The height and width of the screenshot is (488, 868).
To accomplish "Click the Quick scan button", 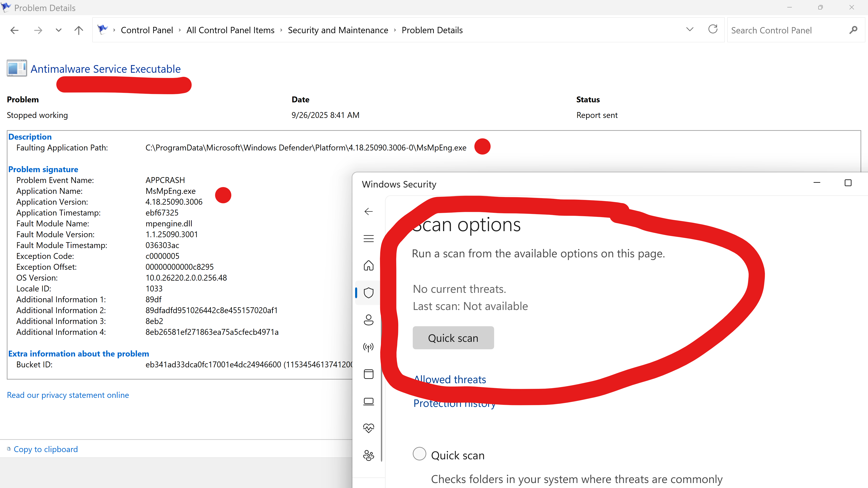I will [453, 338].
